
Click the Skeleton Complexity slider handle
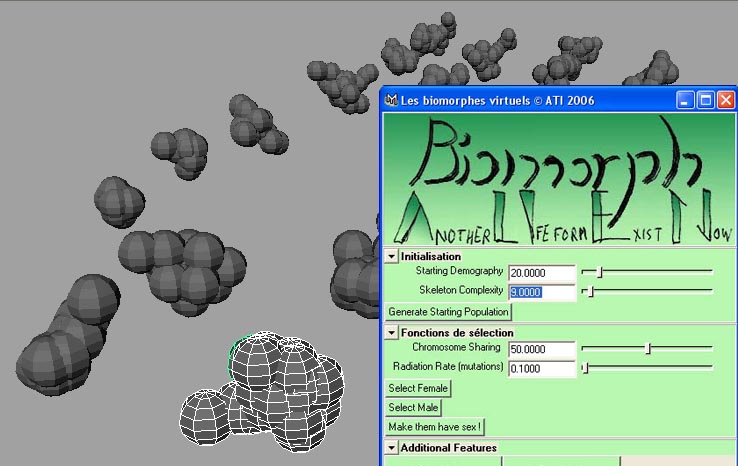(x=591, y=291)
